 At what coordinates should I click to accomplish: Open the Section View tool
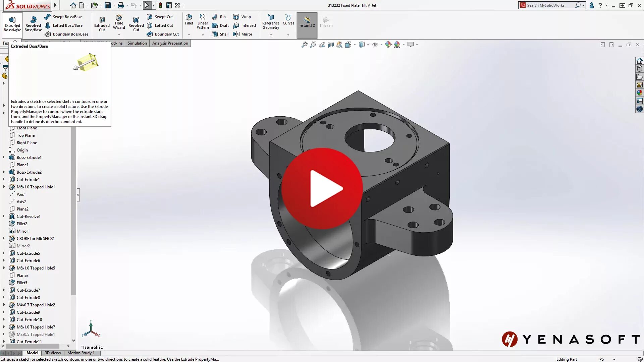(x=331, y=45)
